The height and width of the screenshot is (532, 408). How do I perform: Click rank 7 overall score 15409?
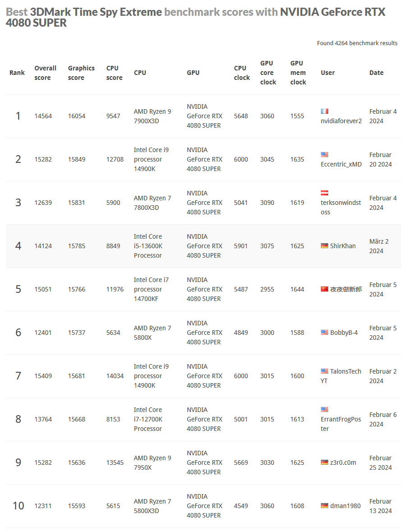(43, 376)
